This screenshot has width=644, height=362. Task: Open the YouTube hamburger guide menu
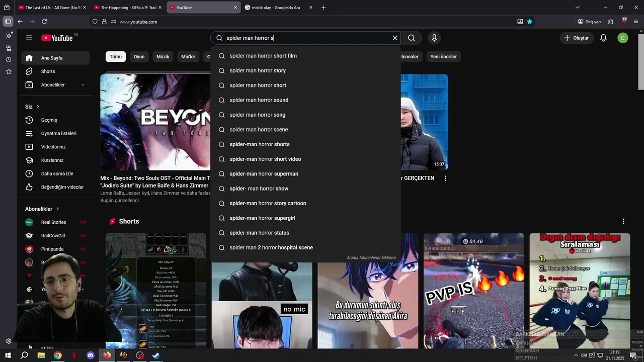tap(29, 38)
